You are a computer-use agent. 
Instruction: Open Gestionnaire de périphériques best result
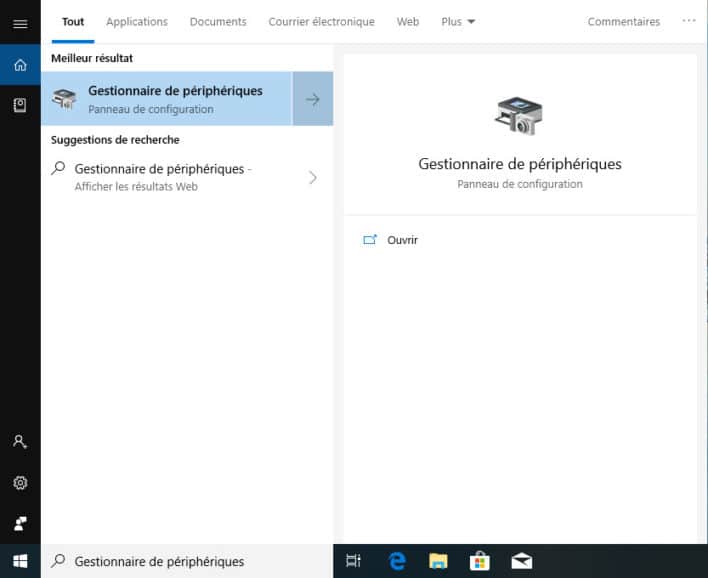(x=167, y=98)
